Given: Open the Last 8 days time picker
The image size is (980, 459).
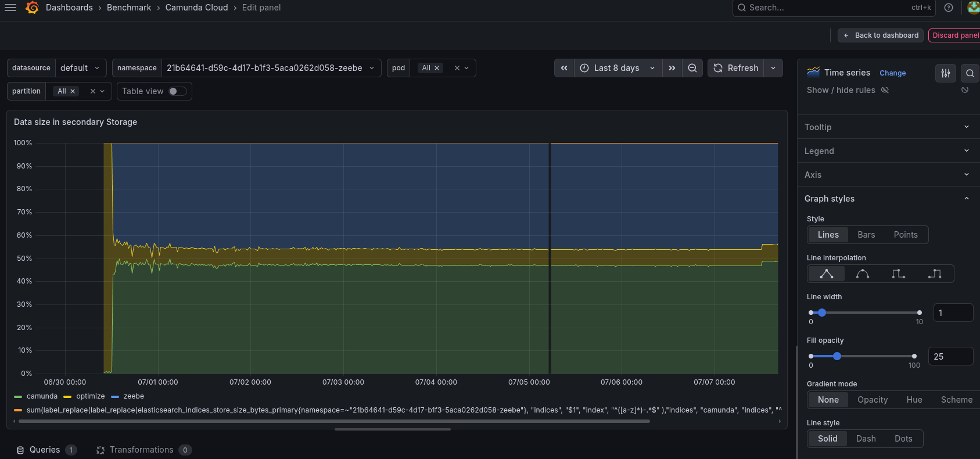Looking at the screenshot, I should tap(618, 68).
